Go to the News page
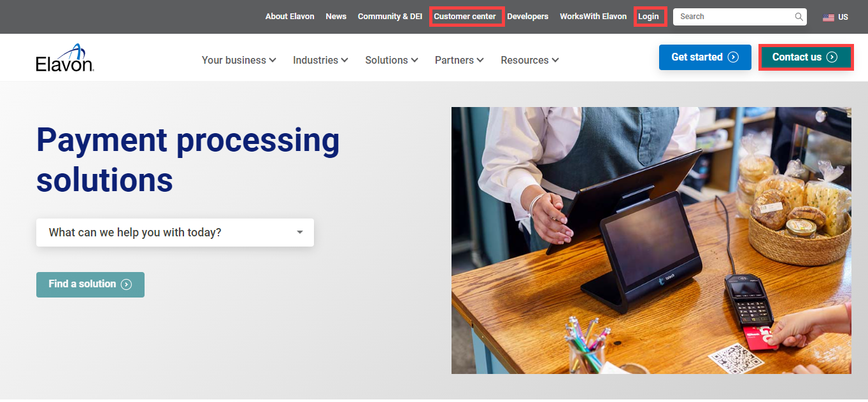Image resolution: width=868 pixels, height=402 pixels. coord(336,17)
